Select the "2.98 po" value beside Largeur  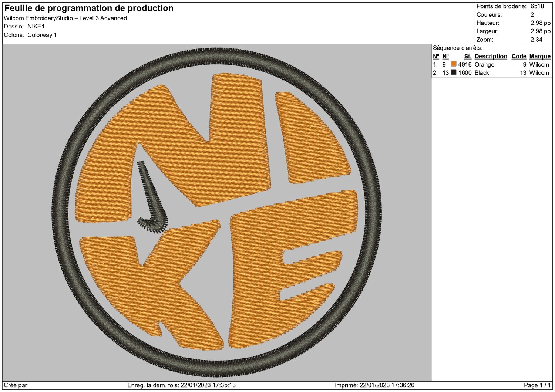541,31
